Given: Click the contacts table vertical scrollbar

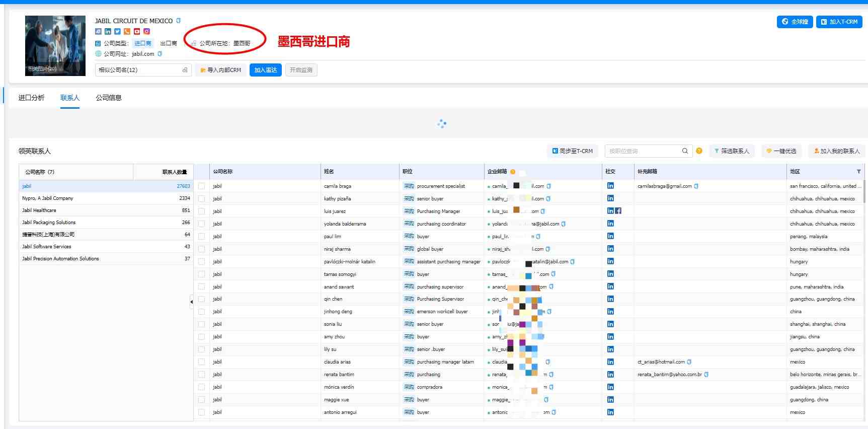Looking at the screenshot, I should click(x=865, y=191).
